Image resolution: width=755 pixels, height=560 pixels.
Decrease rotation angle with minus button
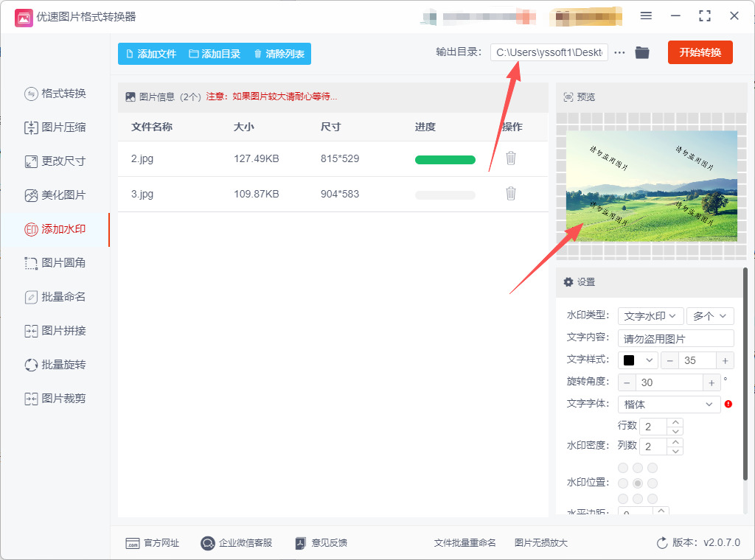627,382
